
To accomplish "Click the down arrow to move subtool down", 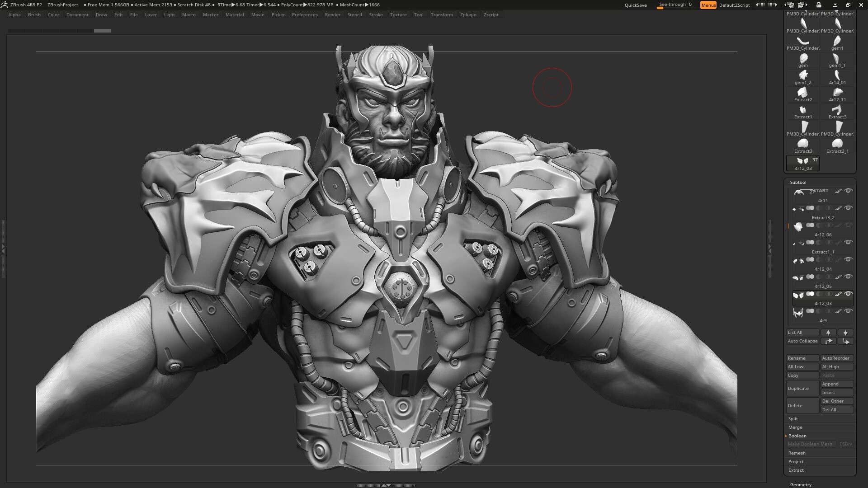I will coord(846,333).
